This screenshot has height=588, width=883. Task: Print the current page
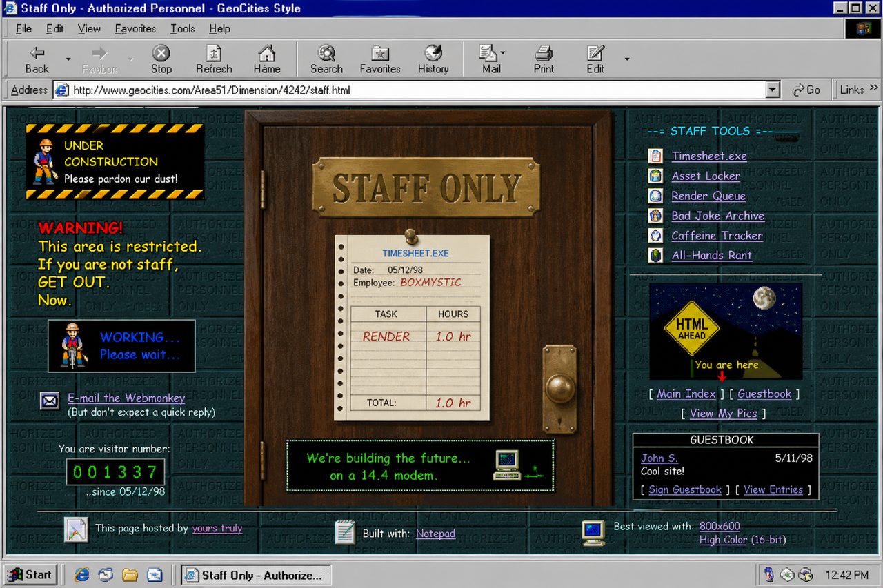544,60
